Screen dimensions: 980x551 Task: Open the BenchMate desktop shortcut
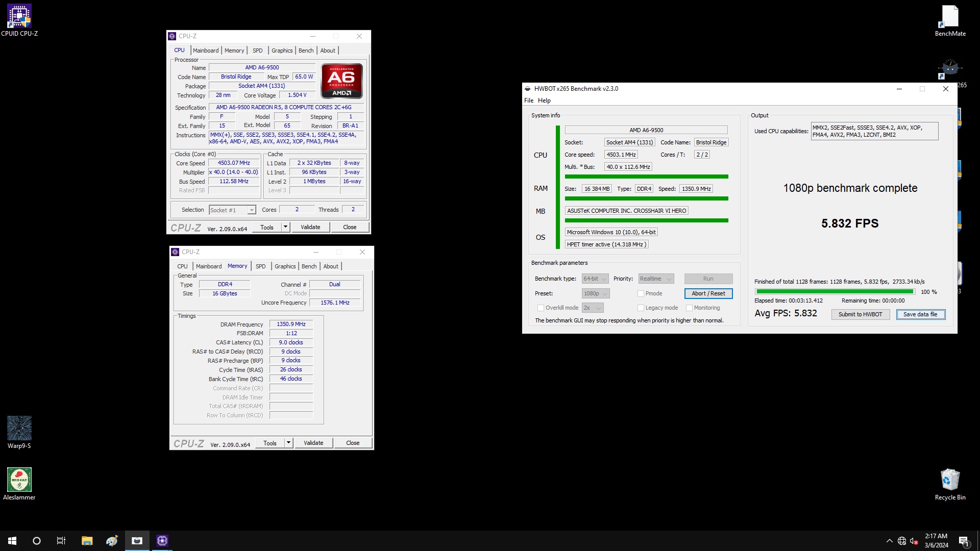click(x=950, y=20)
